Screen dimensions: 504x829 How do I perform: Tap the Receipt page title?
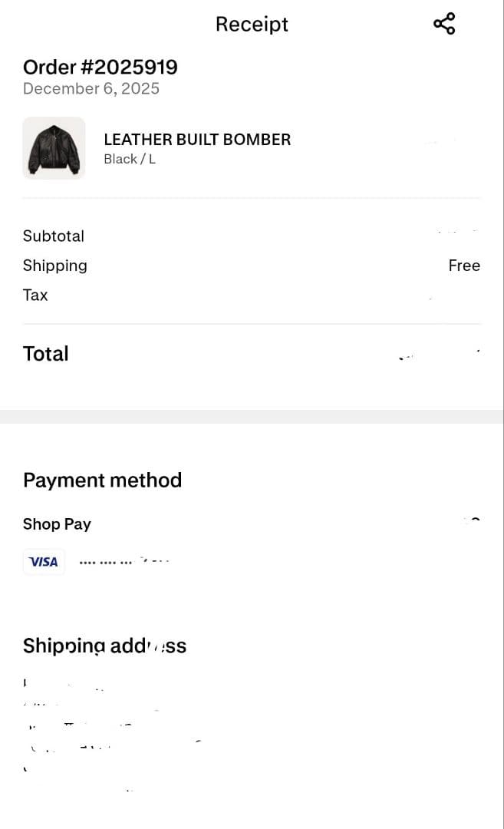[x=252, y=25]
